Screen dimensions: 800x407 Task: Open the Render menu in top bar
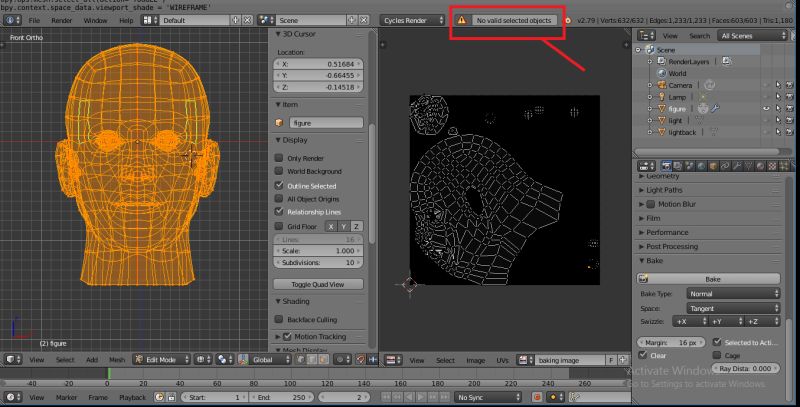[62, 20]
